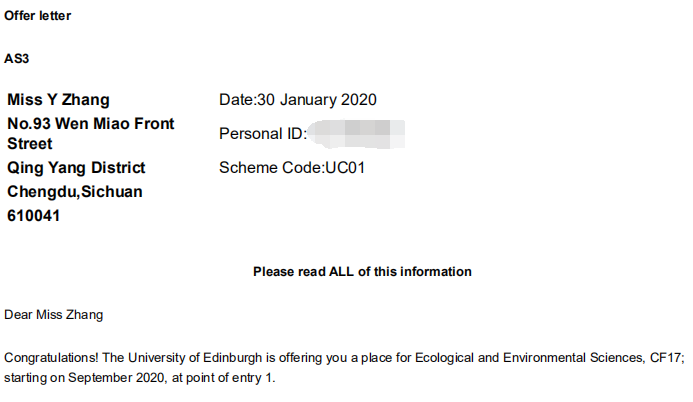
Task: Click the blurred Personal ID value
Action: pos(356,133)
